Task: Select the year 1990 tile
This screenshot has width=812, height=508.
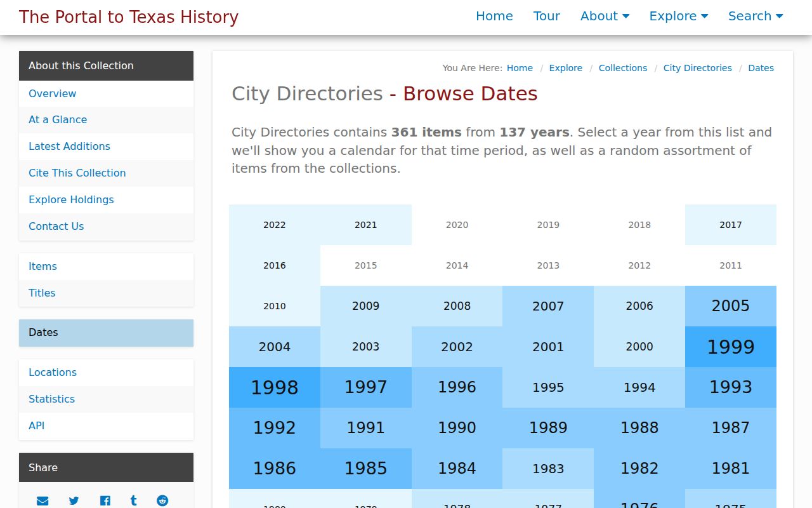Action: point(457,428)
